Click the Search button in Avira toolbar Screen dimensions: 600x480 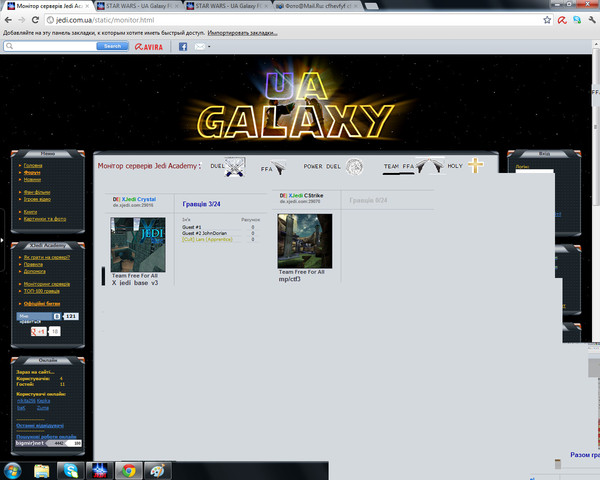112,46
